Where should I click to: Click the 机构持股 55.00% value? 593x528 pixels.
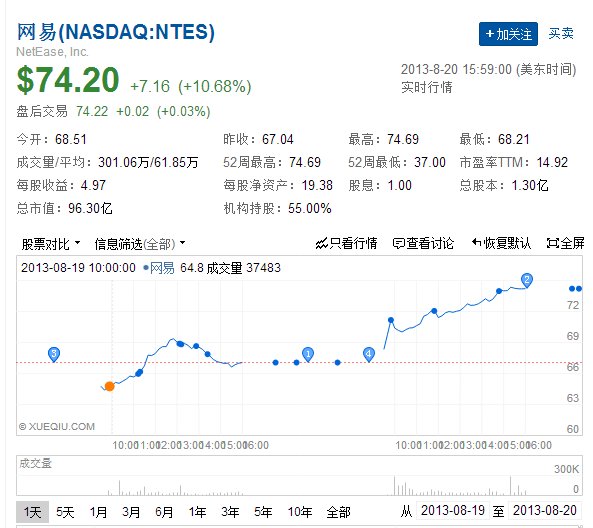309,208
